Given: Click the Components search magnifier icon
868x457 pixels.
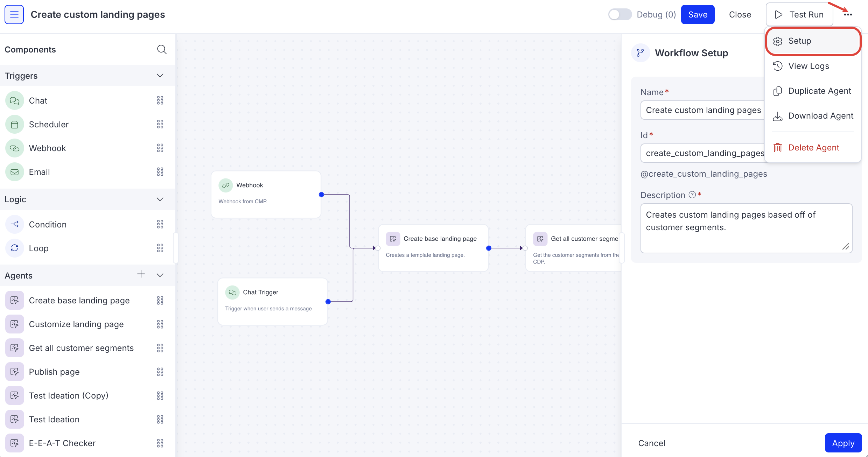Looking at the screenshot, I should (161, 49).
